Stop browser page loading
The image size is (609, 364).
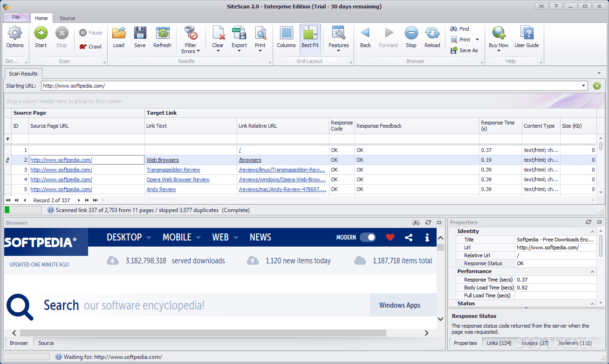click(x=411, y=37)
